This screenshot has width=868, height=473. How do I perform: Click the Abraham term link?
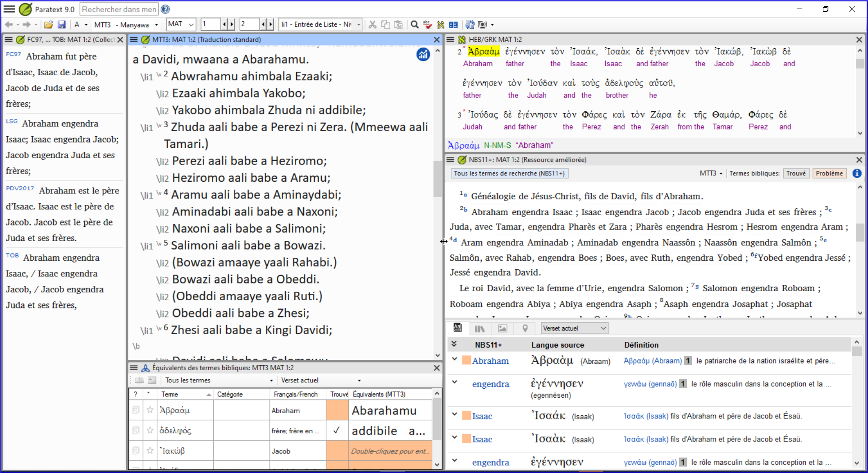tap(490, 361)
